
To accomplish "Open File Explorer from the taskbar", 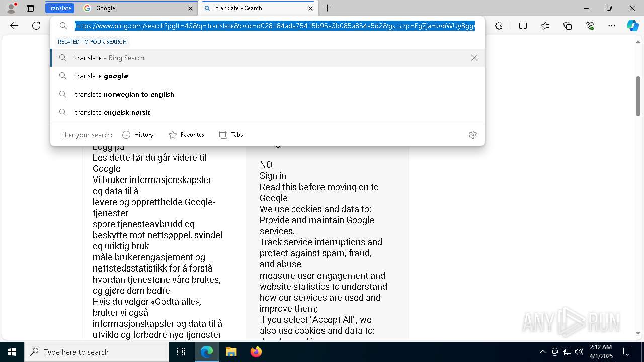I will [231, 352].
